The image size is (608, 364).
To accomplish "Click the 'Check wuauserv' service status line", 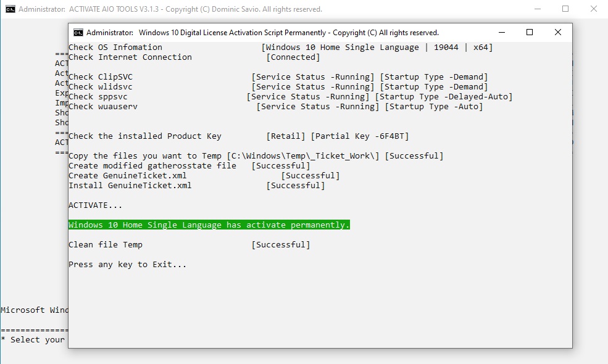I will tap(103, 107).
